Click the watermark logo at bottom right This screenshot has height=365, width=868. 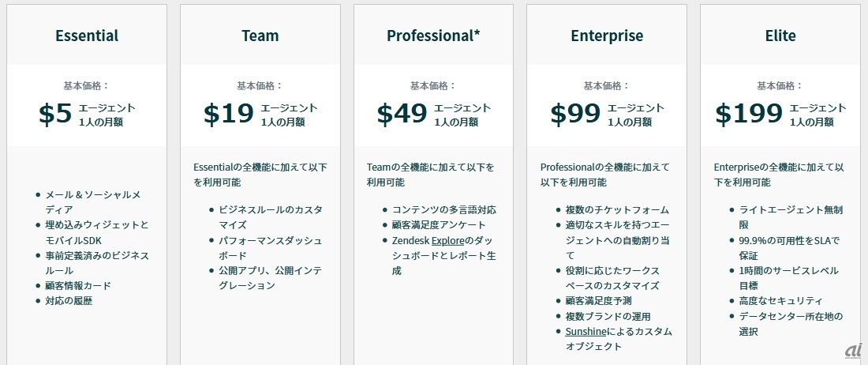(853, 350)
